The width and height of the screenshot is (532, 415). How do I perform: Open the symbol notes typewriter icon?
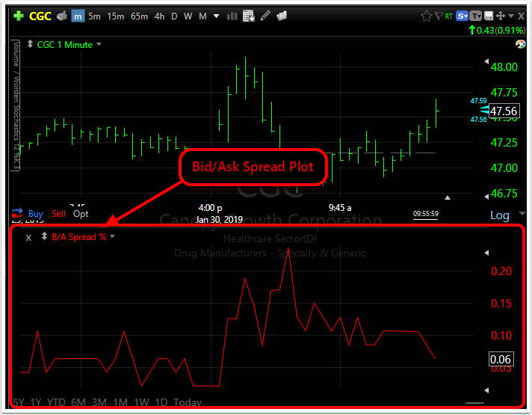point(62,16)
